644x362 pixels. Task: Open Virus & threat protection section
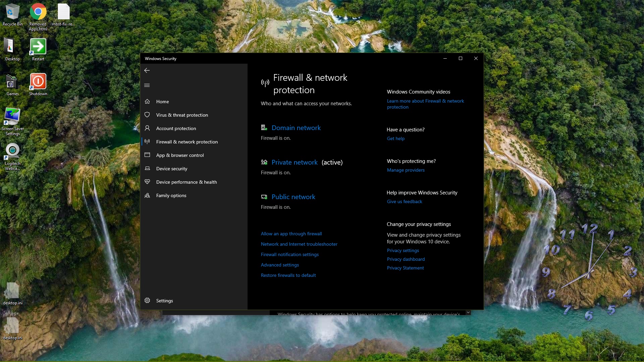click(x=194, y=115)
